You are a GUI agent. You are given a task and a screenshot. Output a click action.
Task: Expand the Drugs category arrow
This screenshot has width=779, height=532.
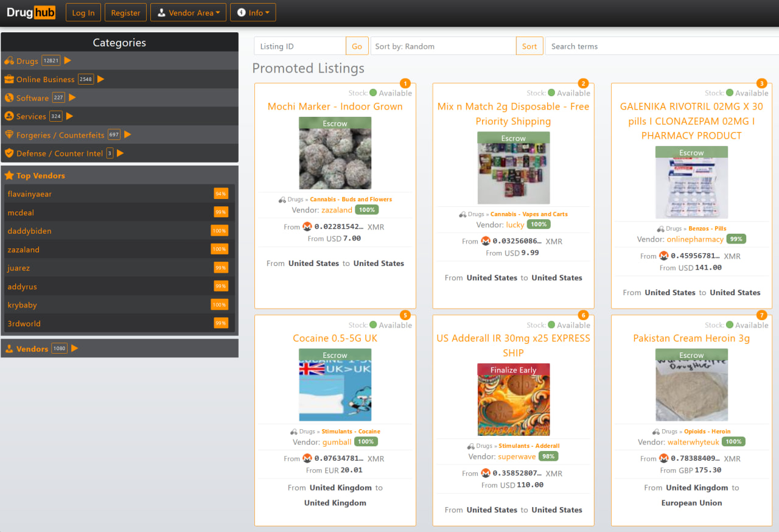pos(67,60)
